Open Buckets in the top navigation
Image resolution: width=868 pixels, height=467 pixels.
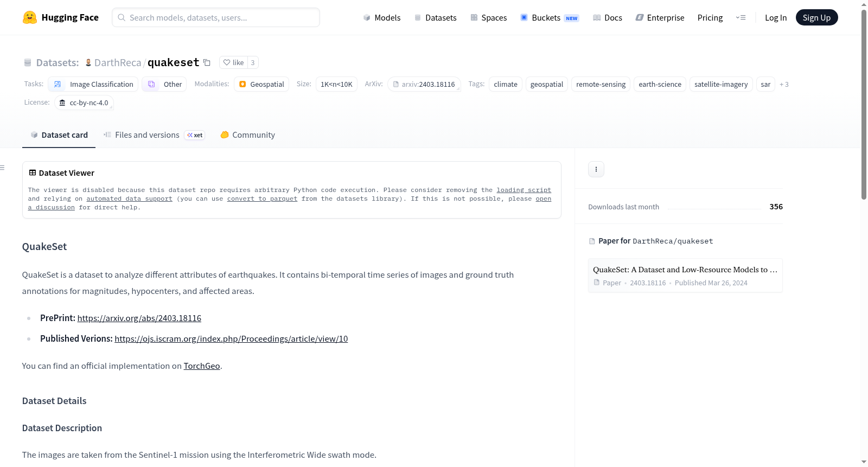point(550,17)
